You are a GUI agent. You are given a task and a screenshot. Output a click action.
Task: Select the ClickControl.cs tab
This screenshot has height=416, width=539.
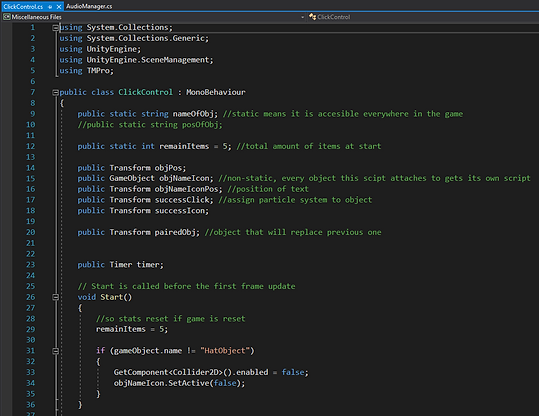click(23, 7)
